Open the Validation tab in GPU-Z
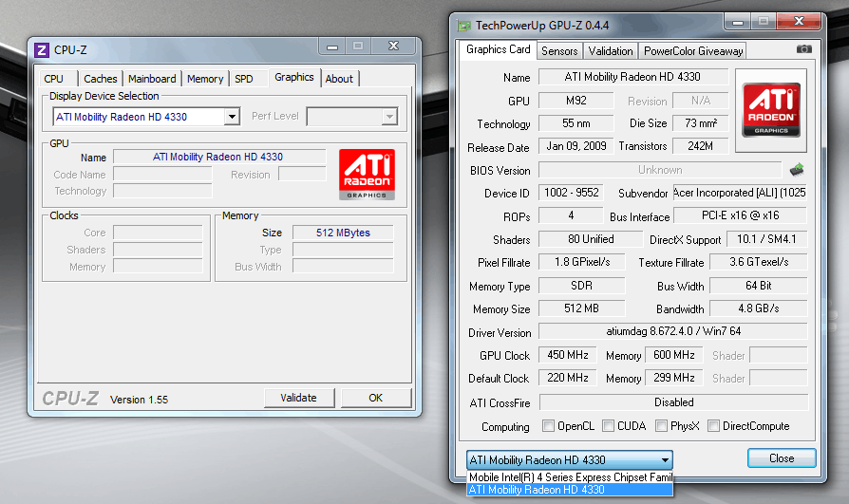The height and width of the screenshot is (504, 849). [x=611, y=51]
